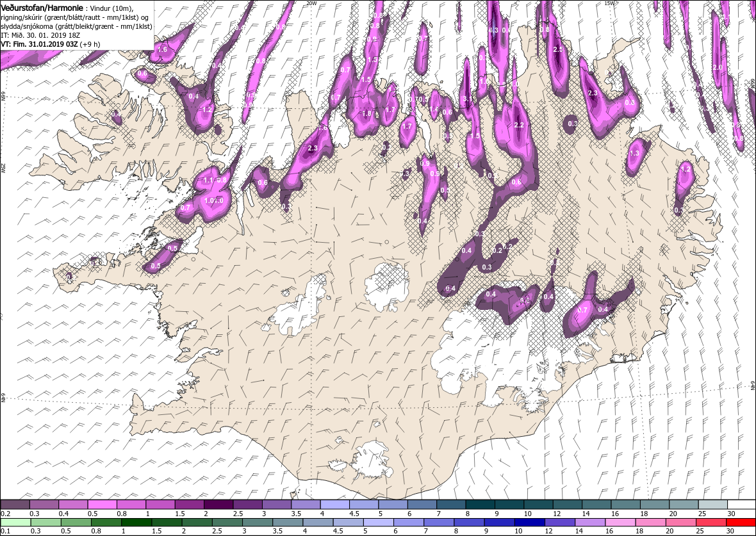Select snow swatch between 1.5 and 2
The height and width of the screenshot is (536, 756).
pyautogui.click(x=190, y=505)
